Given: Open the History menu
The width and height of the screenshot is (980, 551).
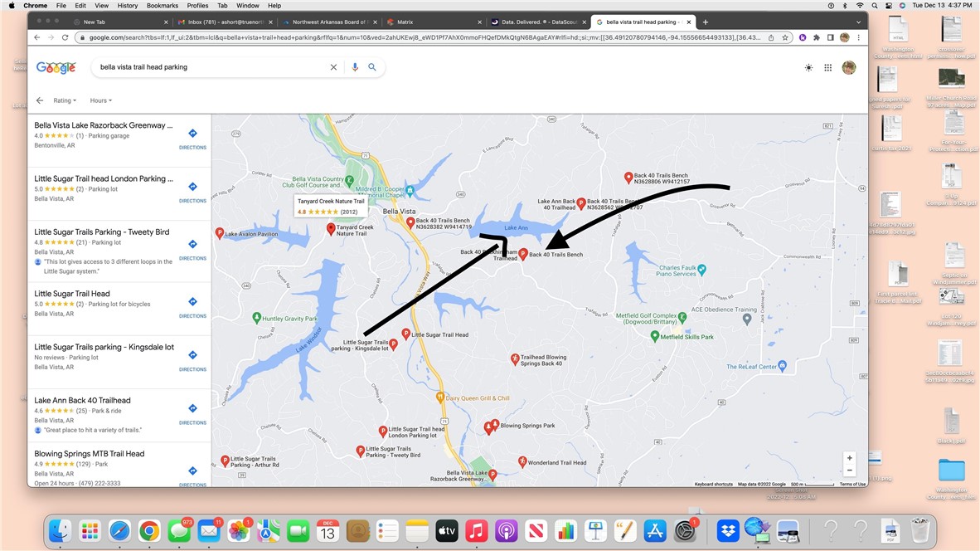Looking at the screenshot, I should click(128, 6).
